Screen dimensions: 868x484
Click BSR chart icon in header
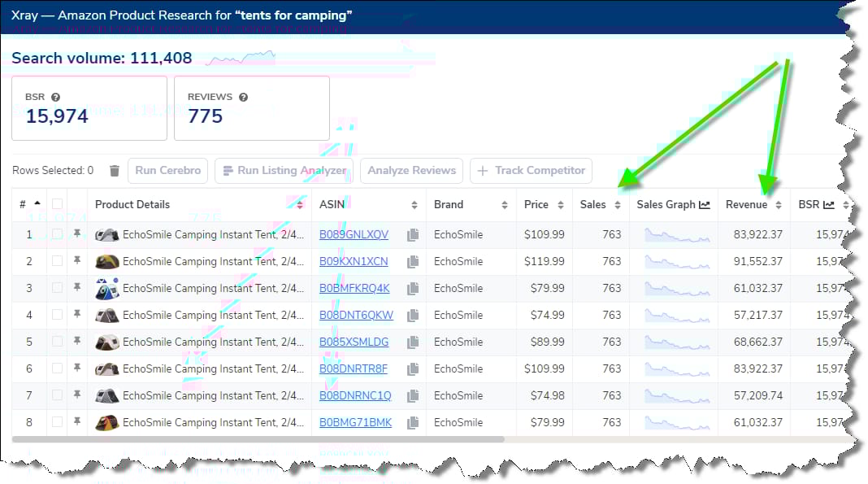[829, 205]
